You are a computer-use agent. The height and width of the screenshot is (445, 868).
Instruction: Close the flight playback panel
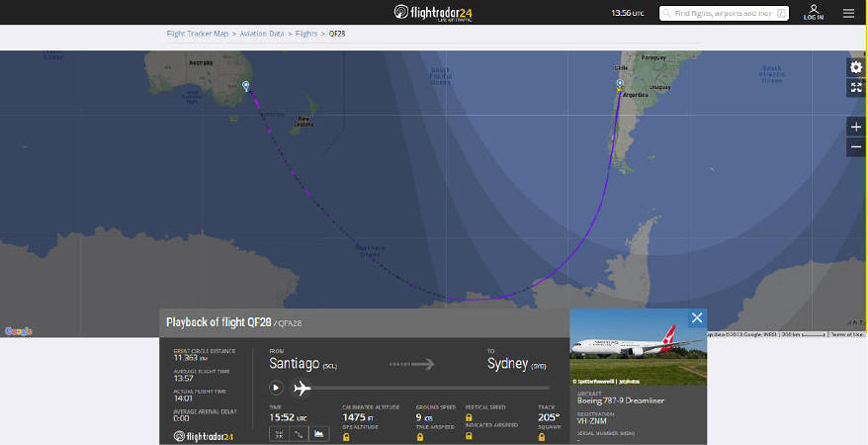point(697,317)
